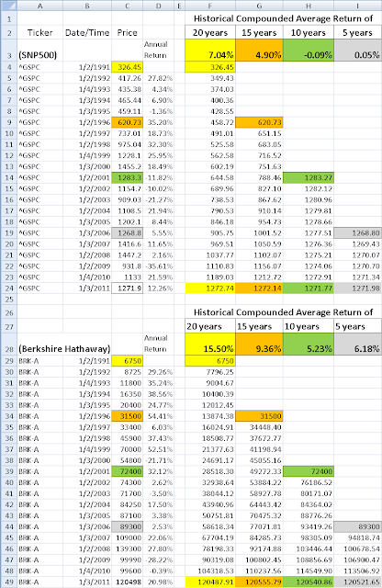
Task: Select the (Berkshire Hathaway) label cell
Action: click(x=64, y=345)
